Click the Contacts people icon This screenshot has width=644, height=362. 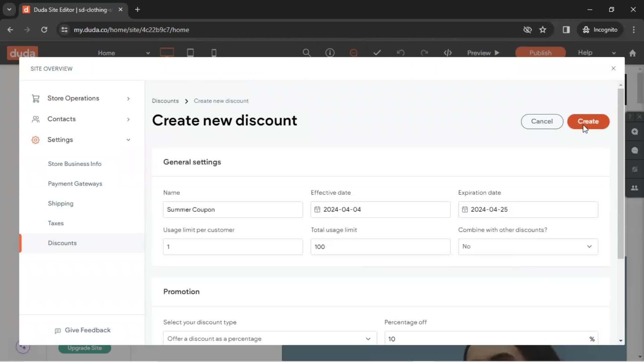(36, 119)
